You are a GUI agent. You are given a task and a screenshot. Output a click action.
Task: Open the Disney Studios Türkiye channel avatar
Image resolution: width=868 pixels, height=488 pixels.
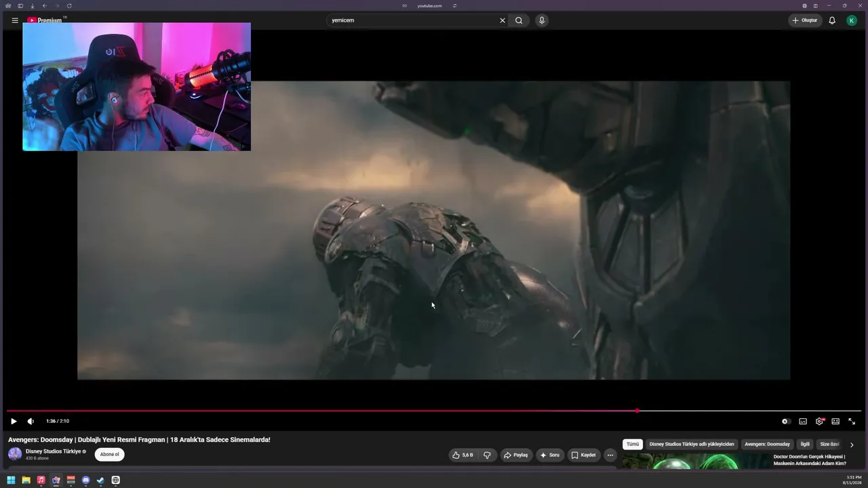tap(15, 454)
